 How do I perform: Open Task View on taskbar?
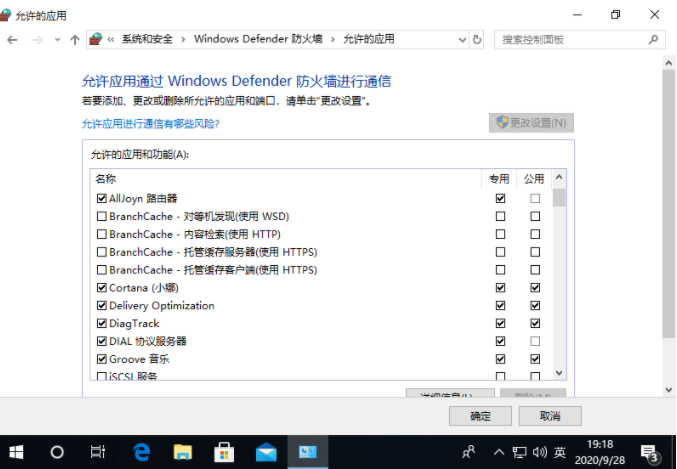pos(98,452)
